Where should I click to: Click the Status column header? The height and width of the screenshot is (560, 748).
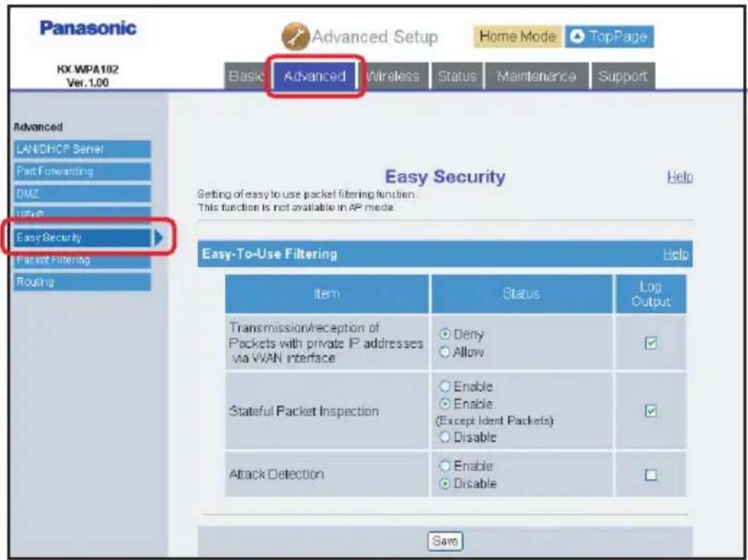[521, 294]
